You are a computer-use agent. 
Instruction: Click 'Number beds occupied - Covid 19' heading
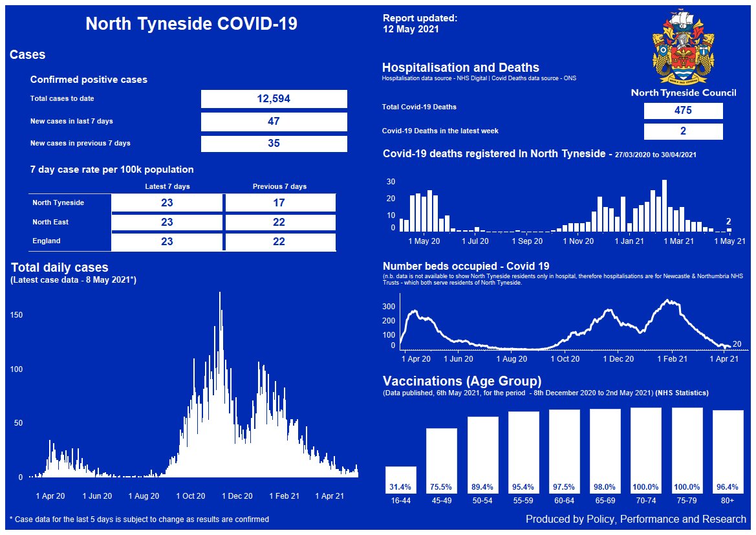[466, 267]
